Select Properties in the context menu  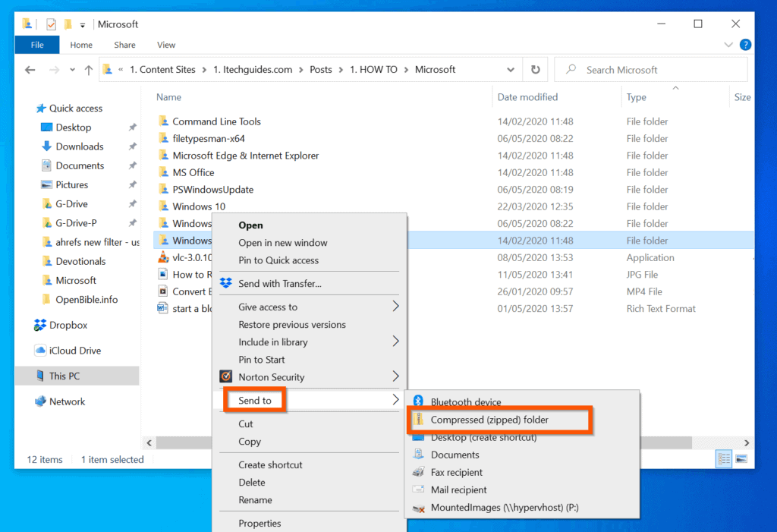coord(260,523)
